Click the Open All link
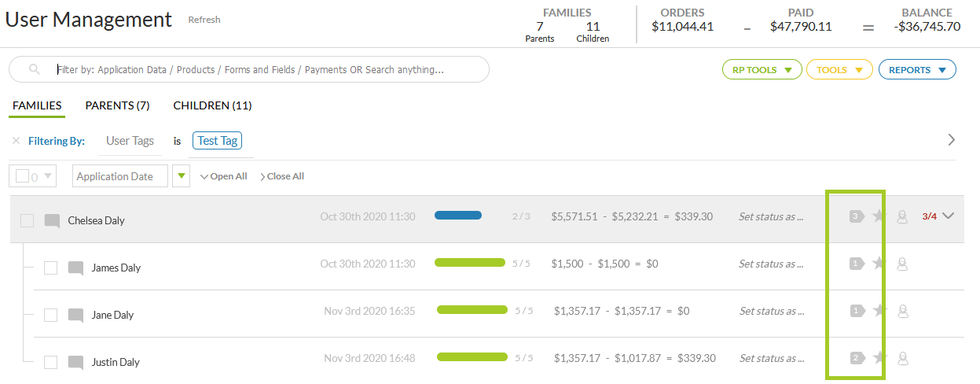The width and height of the screenshot is (980, 384). click(x=224, y=176)
